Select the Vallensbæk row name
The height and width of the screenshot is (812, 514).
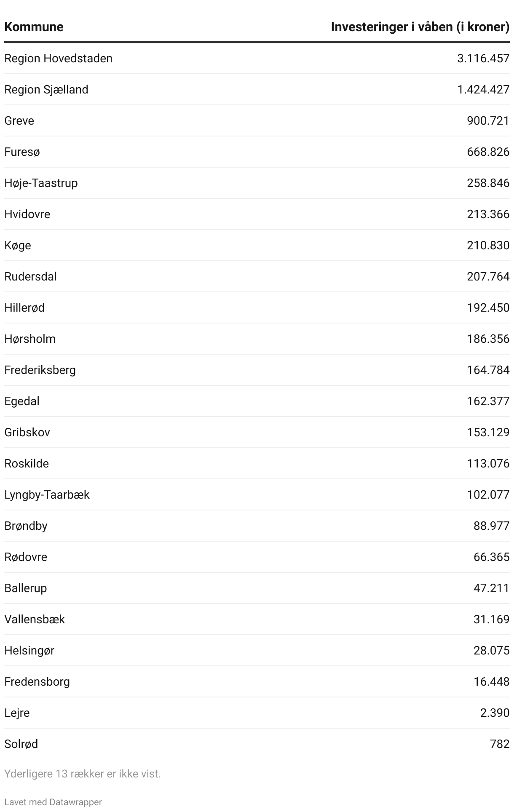(x=35, y=619)
